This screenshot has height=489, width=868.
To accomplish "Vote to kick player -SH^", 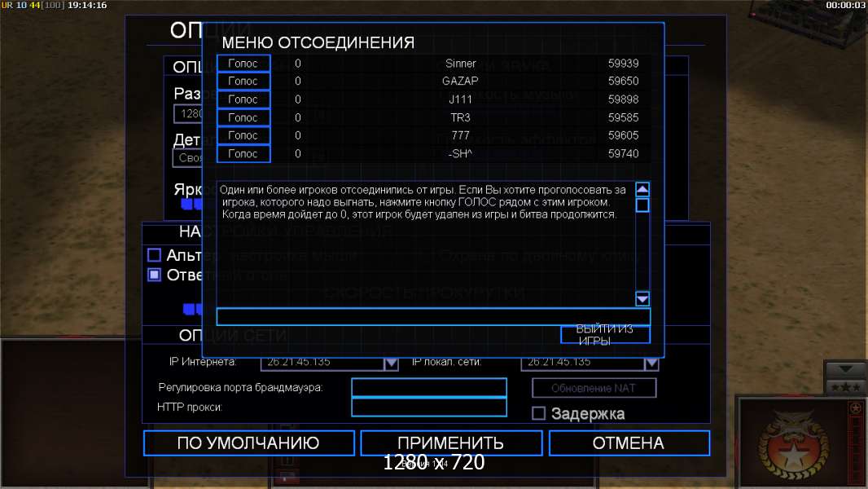I will 243,153.
